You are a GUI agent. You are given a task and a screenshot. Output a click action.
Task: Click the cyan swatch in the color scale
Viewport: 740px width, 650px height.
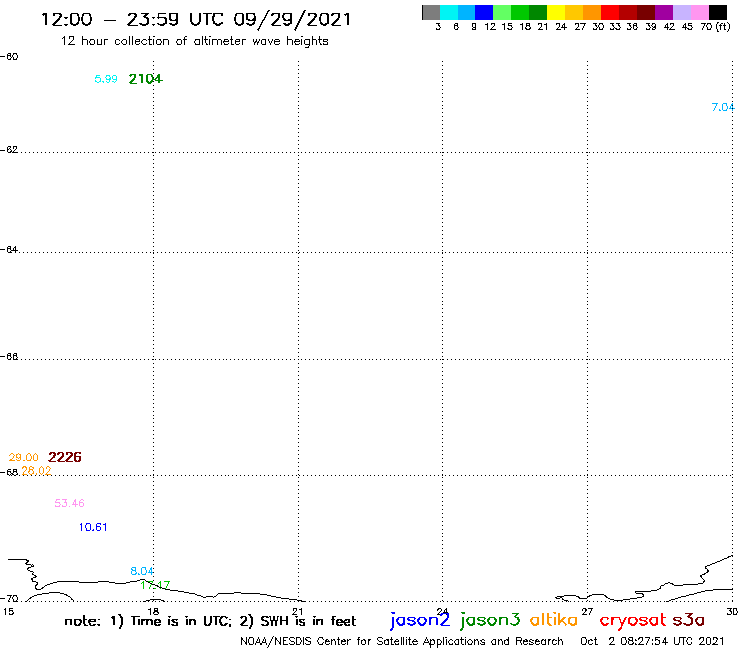coord(448,12)
